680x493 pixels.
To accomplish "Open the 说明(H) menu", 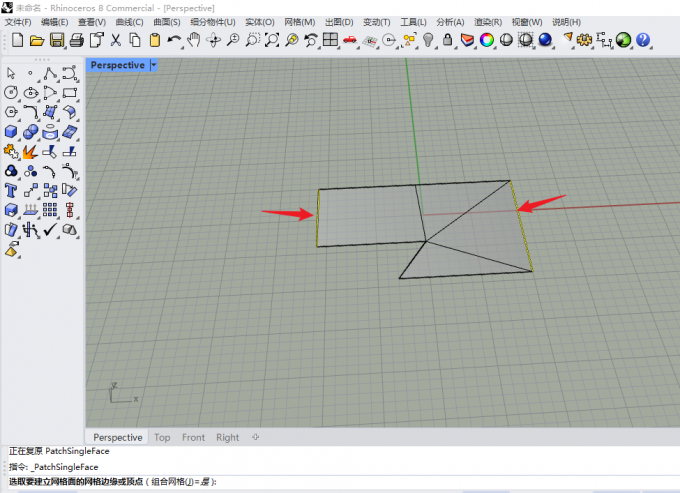I will [x=566, y=22].
